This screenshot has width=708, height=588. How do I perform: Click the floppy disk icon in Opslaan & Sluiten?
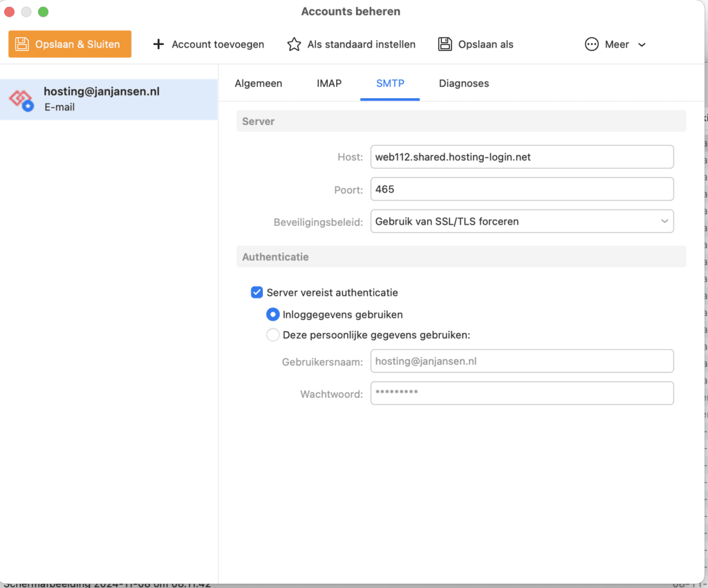tap(23, 44)
